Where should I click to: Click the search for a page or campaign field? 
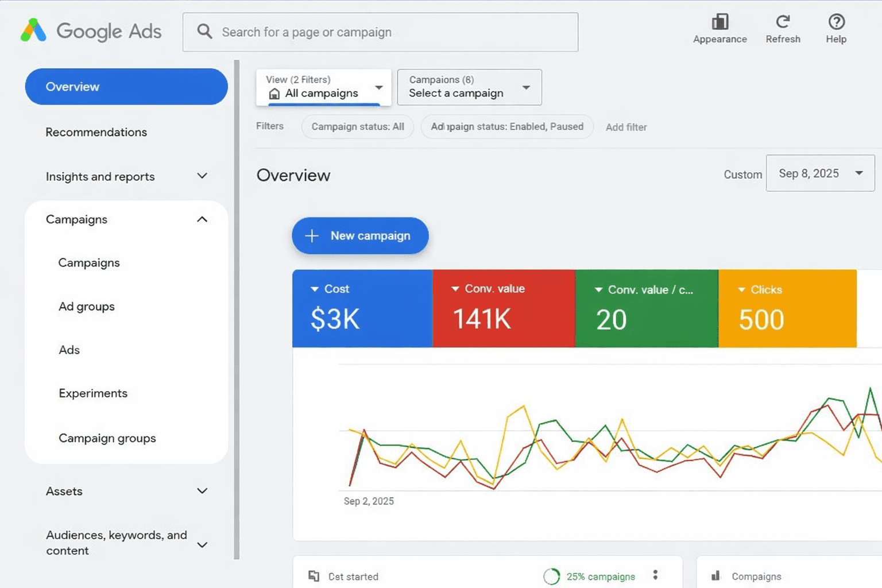pyautogui.click(x=380, y=32)
